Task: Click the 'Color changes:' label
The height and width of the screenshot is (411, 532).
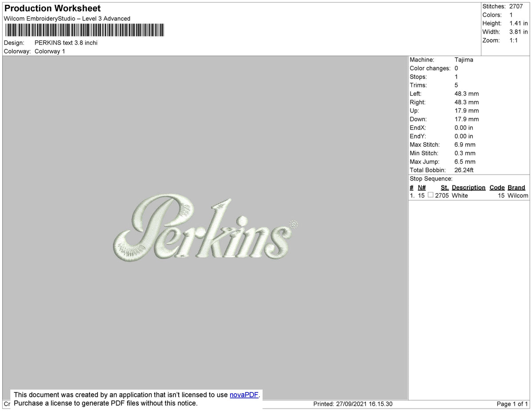Action: pyautogui.click(x=430, y=68)
